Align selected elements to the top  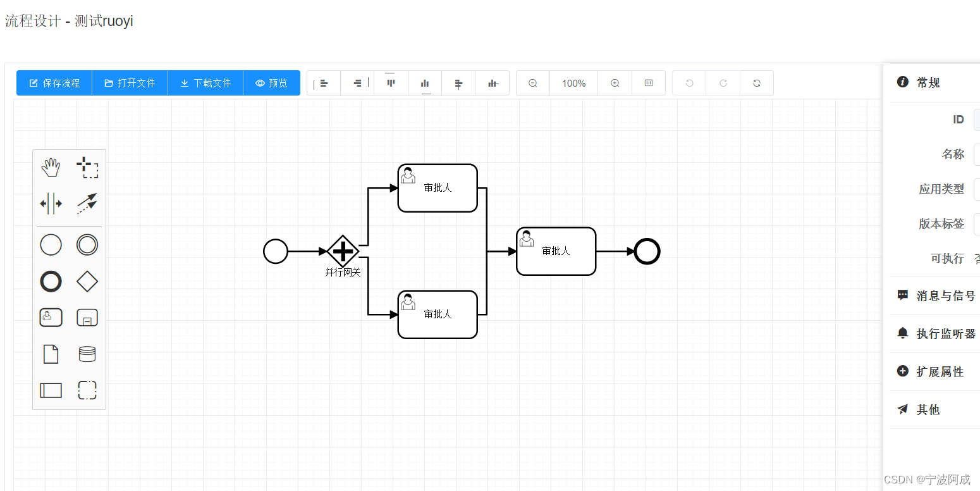pyautogui.click(x=391, y=83)
